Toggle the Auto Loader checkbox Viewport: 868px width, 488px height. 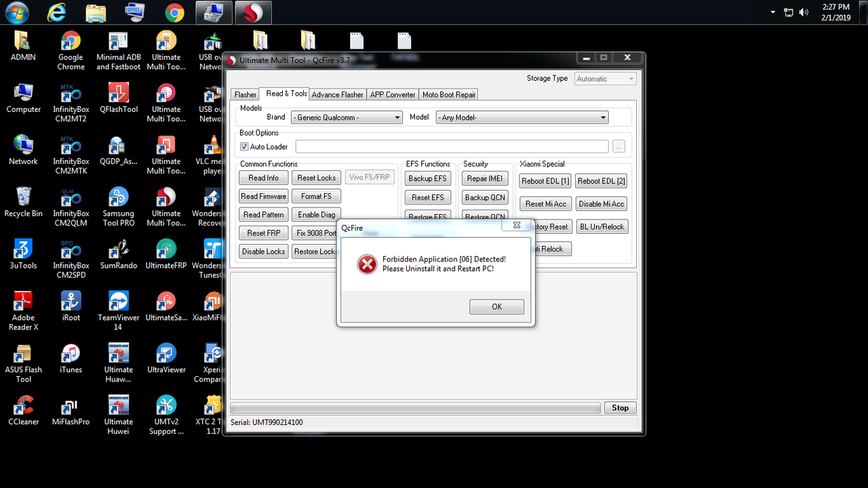click(x=245, y=146)
